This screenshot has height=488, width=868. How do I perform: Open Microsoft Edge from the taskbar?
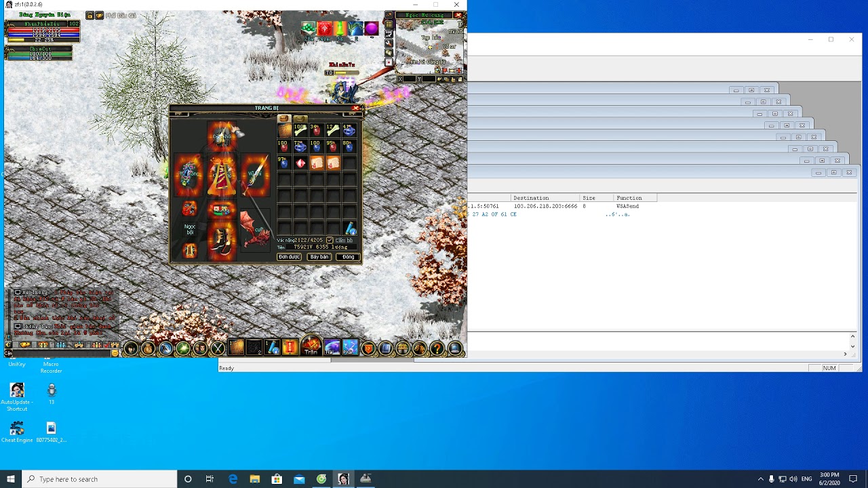(233, 479)
